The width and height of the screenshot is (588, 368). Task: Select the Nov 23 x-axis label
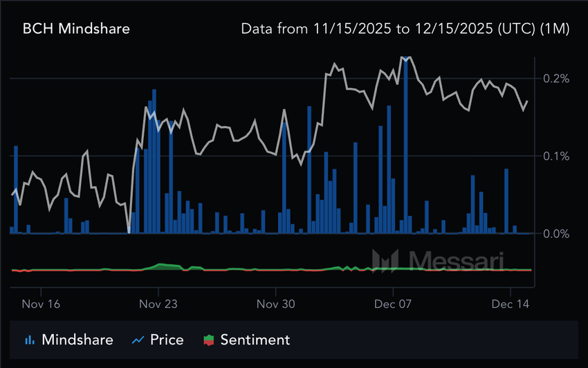(x=158, y=303)
